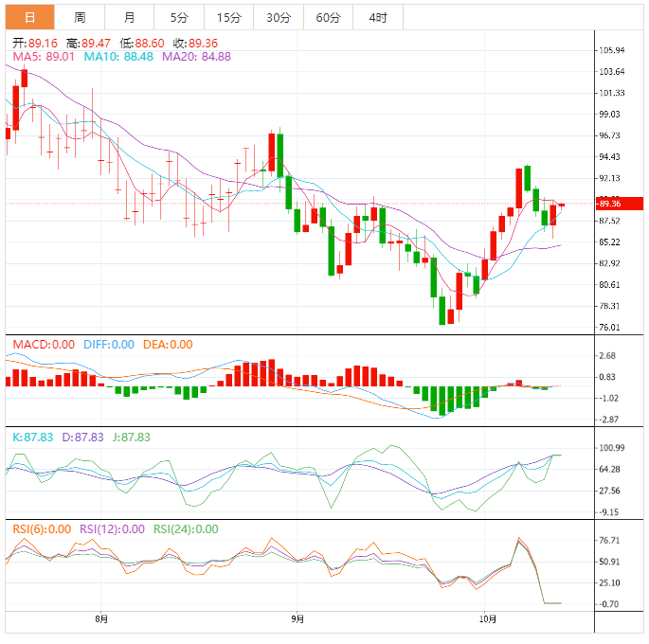Click the 收:89.36 close price value
The width and height of the screenshot is (649, 644).
pyautogui.click(x=195, y=43)
